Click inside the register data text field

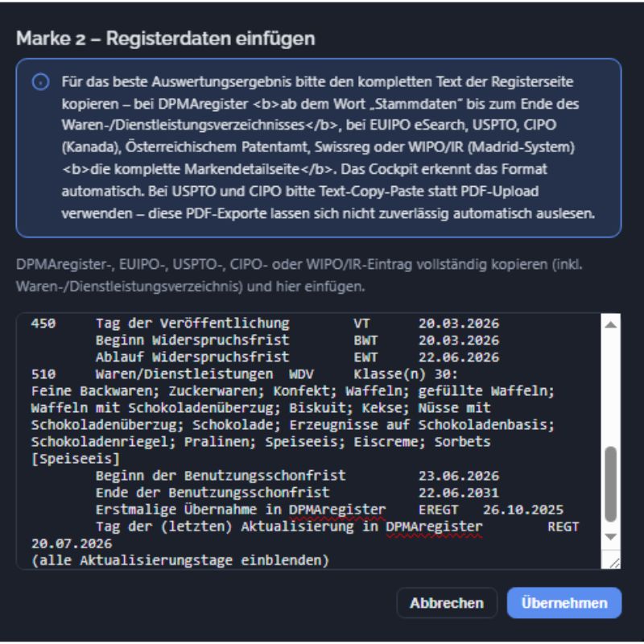tap(308, 440)
